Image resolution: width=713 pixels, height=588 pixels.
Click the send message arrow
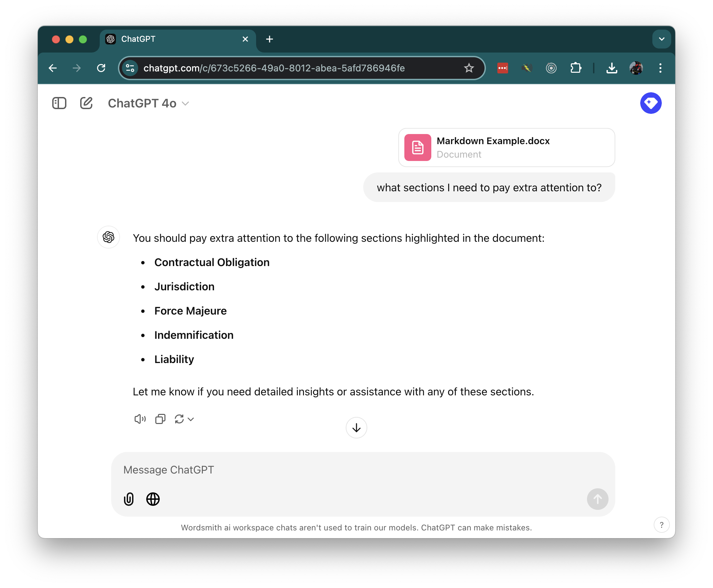597,499
